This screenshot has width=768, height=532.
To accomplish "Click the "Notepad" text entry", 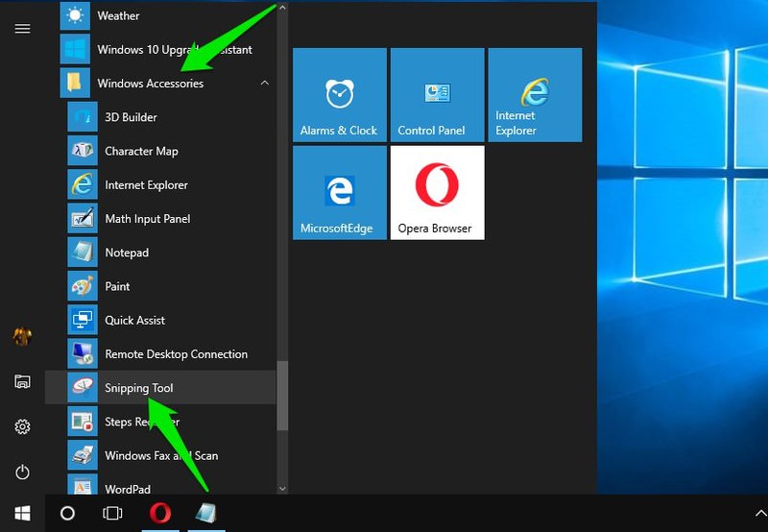I will (127, 253).
